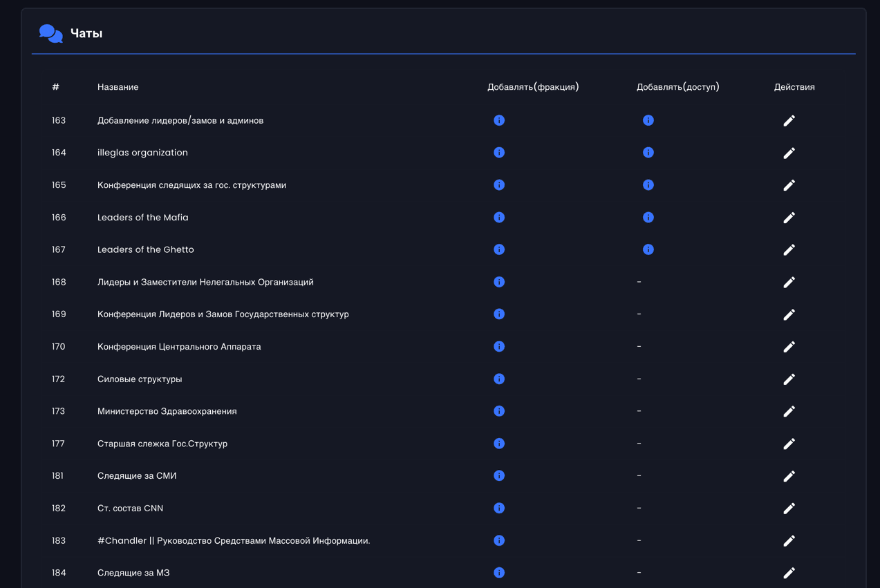Image resolution: width=880 pixels, height=588 pixels.
Task: Edit the illeglas organization chat
Action: (x=789, y=153)
